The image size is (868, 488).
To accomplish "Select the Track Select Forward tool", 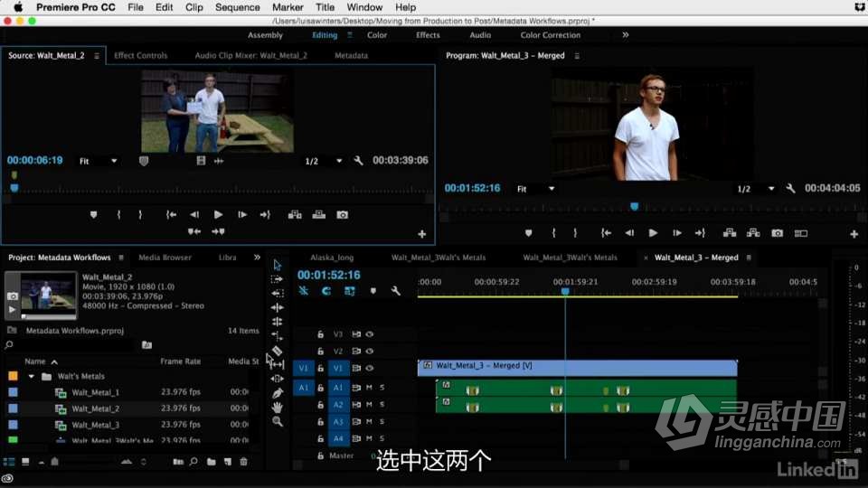I will [278, 279].
